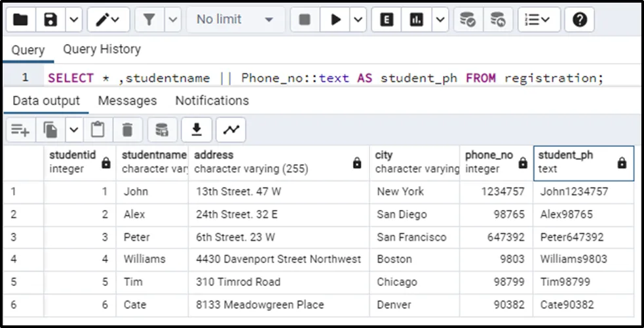Image resolution: width=644 pixels, height=328 pixels.
Task: Click the Add row icon
Action: (x=20, y=131)
